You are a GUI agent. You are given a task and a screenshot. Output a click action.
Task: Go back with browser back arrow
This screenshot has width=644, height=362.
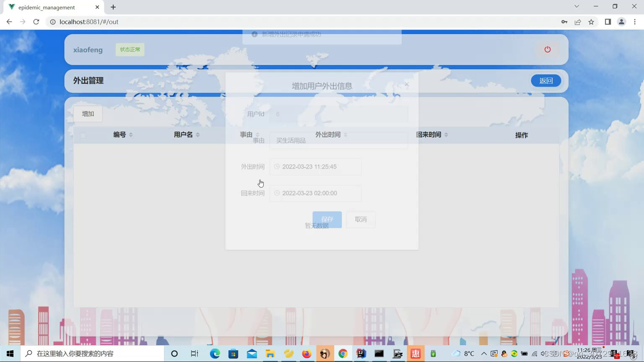click(x=9, y=22)
